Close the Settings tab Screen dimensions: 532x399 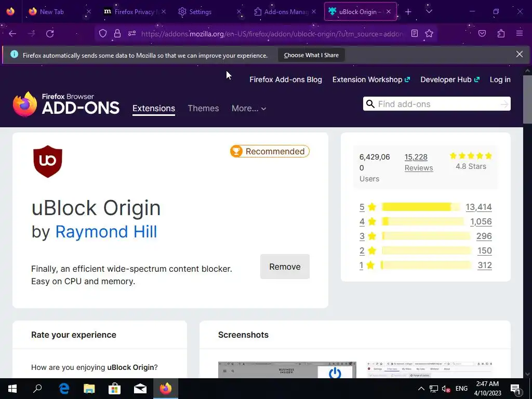[239, 11]
